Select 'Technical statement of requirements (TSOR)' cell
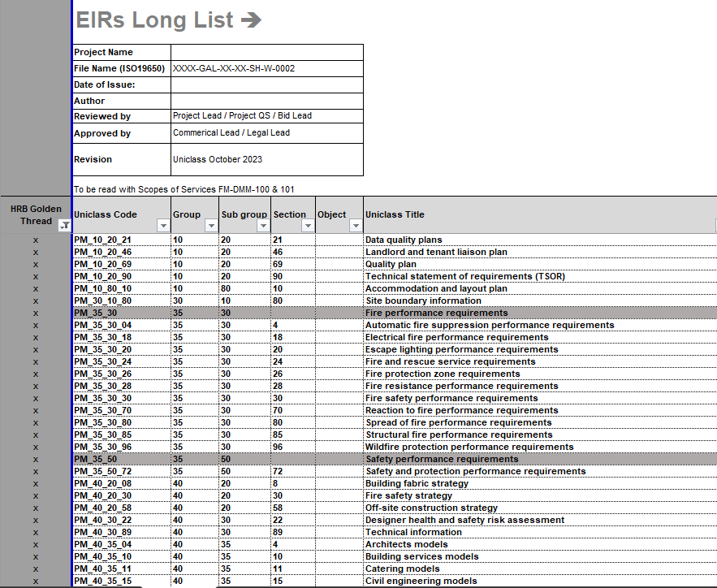 [540, 276]
